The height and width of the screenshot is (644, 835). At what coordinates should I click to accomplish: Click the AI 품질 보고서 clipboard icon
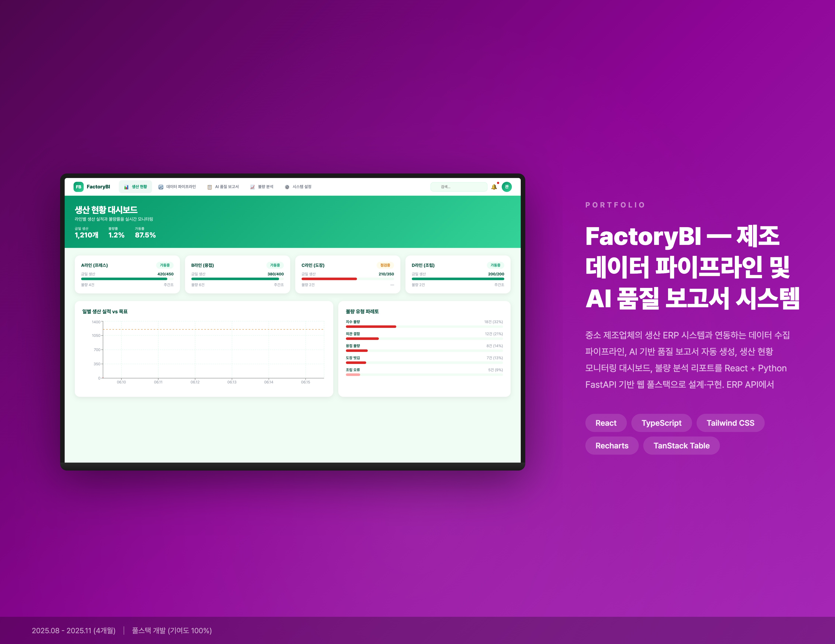210,187
